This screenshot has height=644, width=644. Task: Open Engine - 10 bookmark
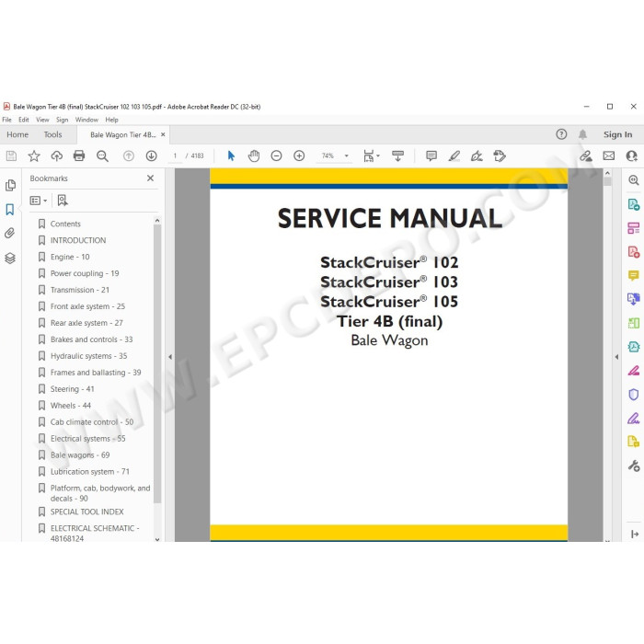[70, 257]
